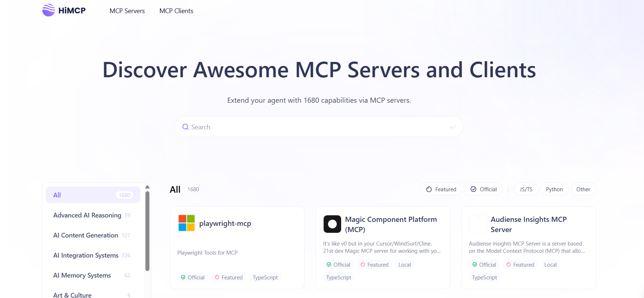644x298 pixels.
Task: Open Magic Component Platform (MCP) title
Action: (x=391, y=224)
